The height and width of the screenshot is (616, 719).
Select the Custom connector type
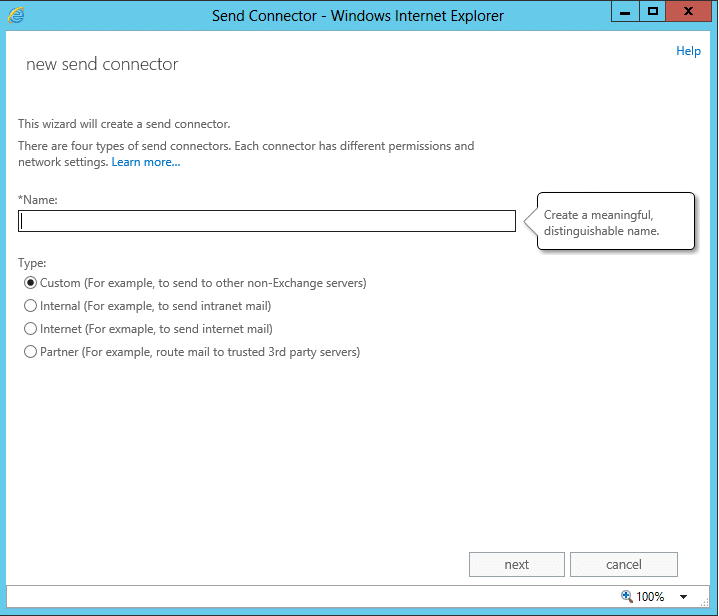point(30,283)
